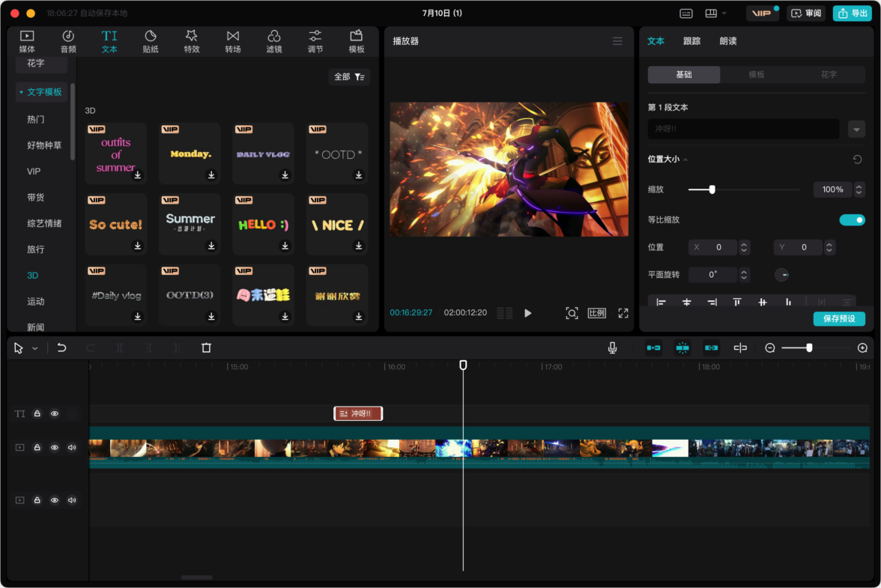
Task: Open the 全部 filter dropdown
Action: [x=349, y=77]
